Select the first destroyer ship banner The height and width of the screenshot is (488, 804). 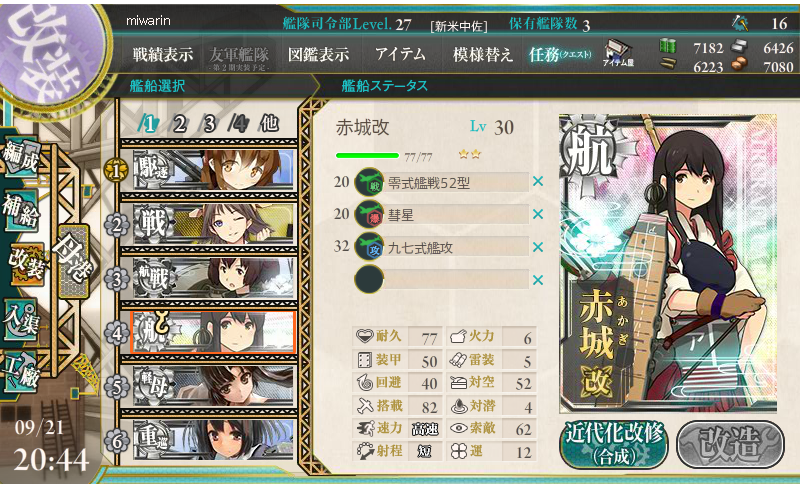pos(213,169)
